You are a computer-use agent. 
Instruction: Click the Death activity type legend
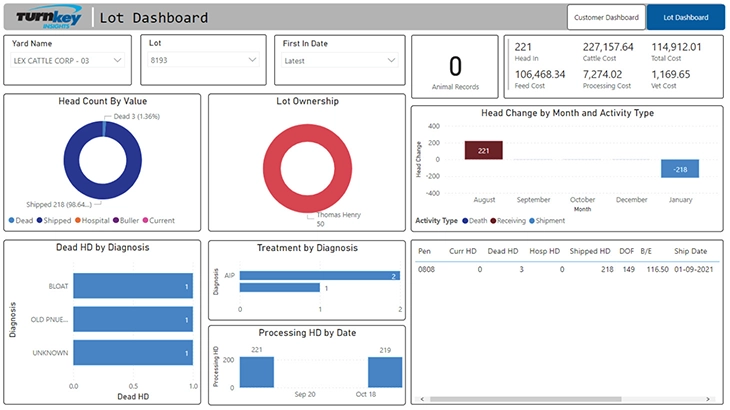click(x=474, y=221)
